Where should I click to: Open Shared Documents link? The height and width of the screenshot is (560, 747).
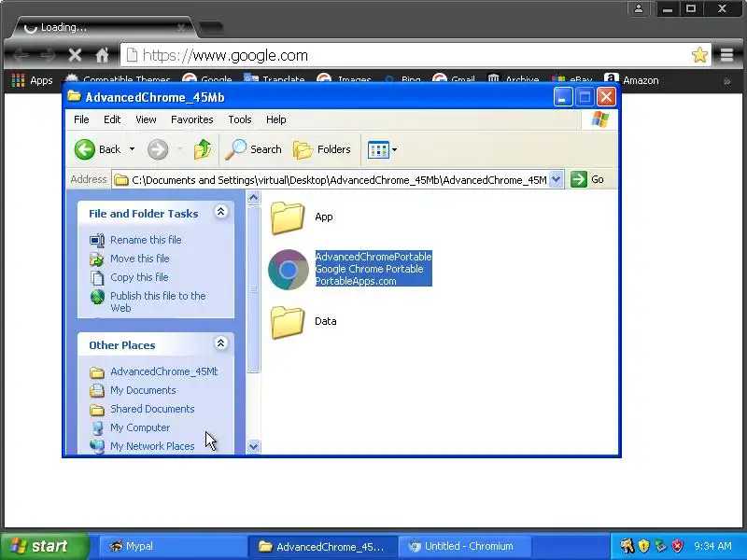pos(152,409)
